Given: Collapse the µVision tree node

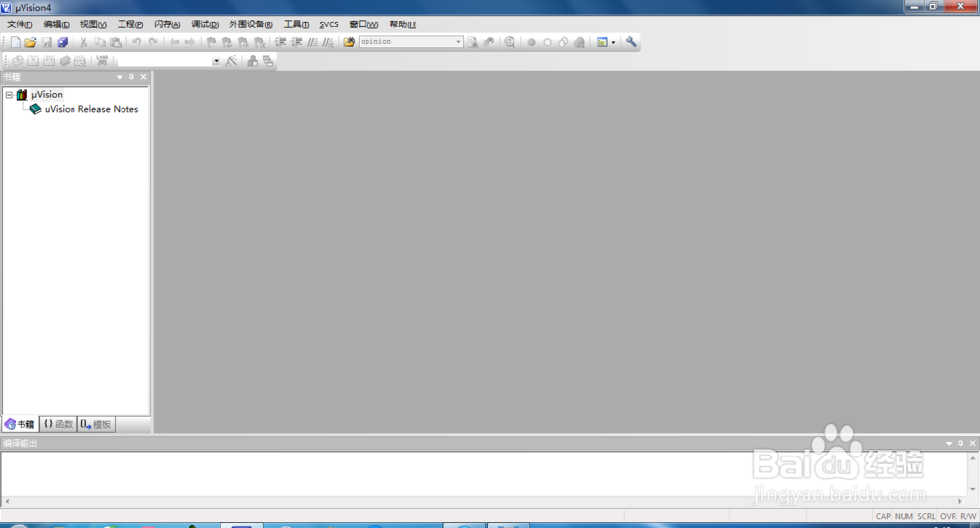Looking at the screenshot, I should (x=9, y=95).
